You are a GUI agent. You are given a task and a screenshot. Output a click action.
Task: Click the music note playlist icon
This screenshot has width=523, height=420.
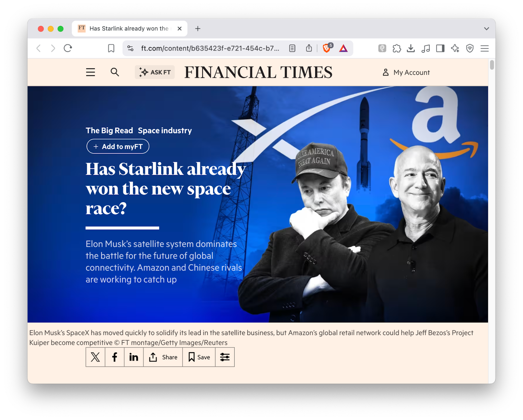pos(426,48)
